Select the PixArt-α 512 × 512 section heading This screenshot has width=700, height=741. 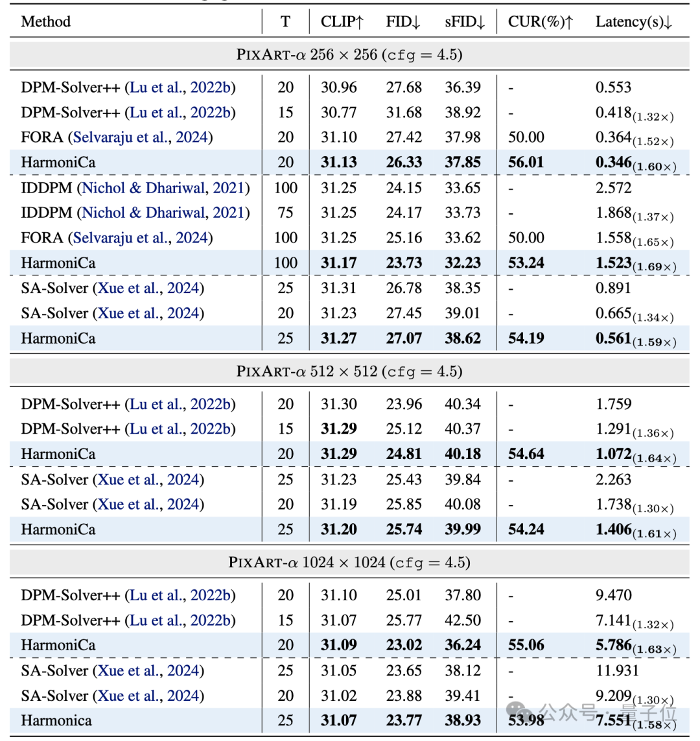pos(349,371)
